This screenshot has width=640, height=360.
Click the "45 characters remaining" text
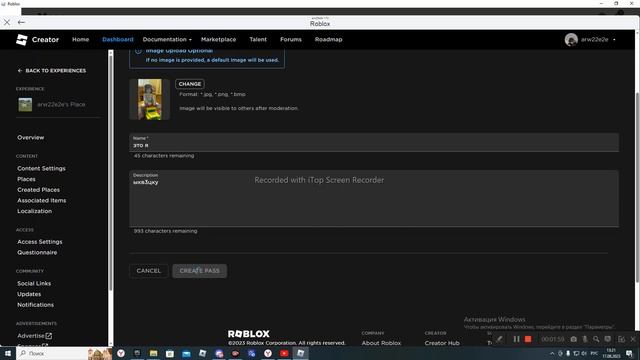(x=164, y=156)
